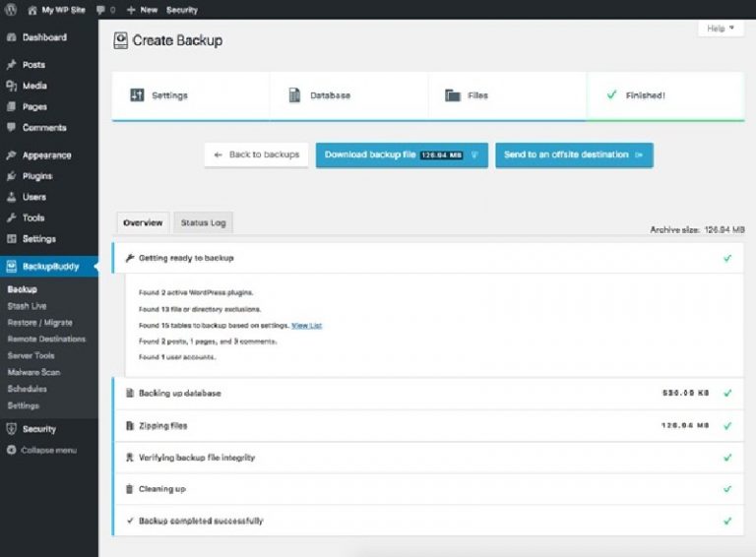Expand Backup completed successfully row
The height and width of the screenshot is (557, 756).
428,521
